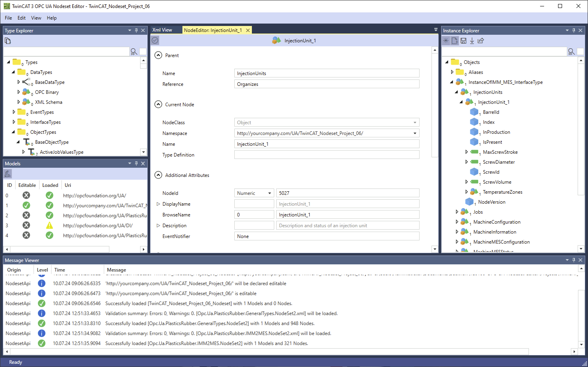Open the Namespace dropdown

tap(415, 133)
